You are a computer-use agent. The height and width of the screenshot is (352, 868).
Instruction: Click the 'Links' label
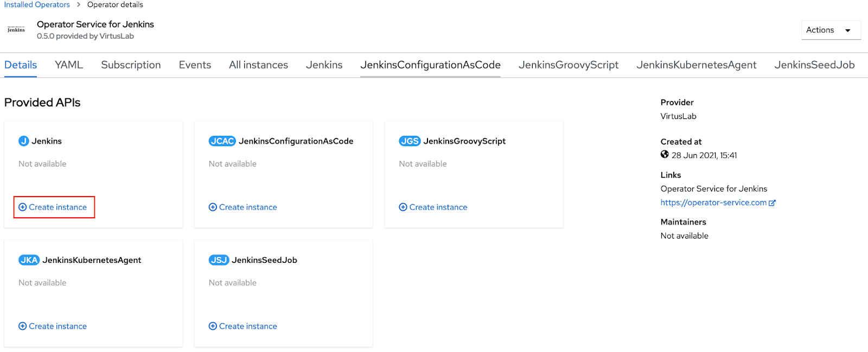[671, 175]
